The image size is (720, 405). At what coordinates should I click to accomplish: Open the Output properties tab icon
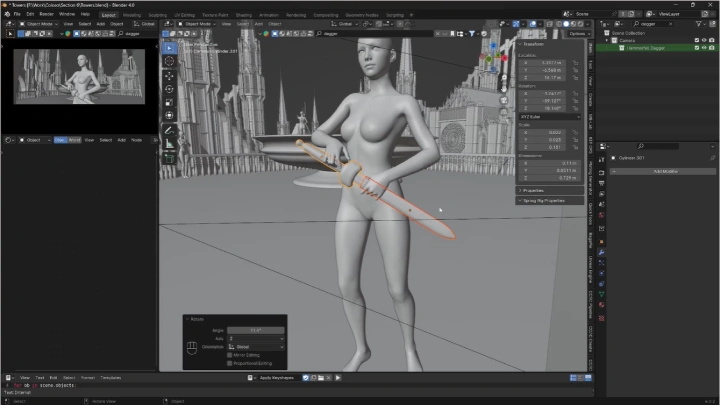coord(602,183)
